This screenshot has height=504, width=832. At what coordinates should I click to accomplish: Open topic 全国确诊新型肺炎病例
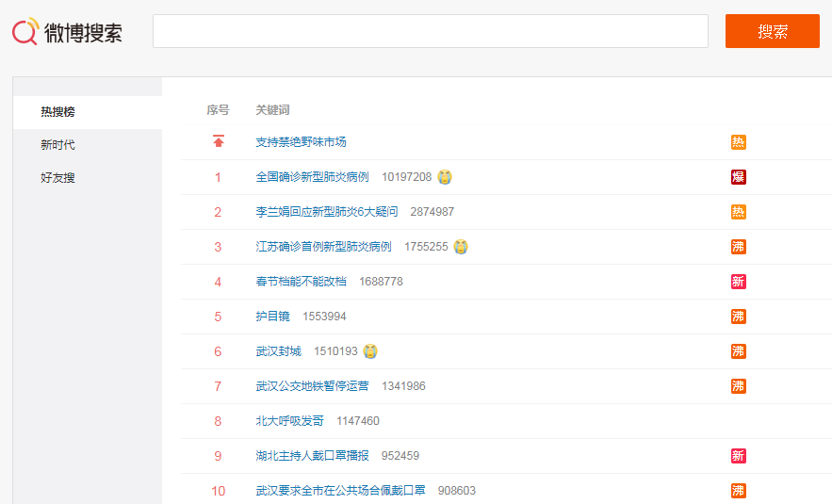click(312, 177)
